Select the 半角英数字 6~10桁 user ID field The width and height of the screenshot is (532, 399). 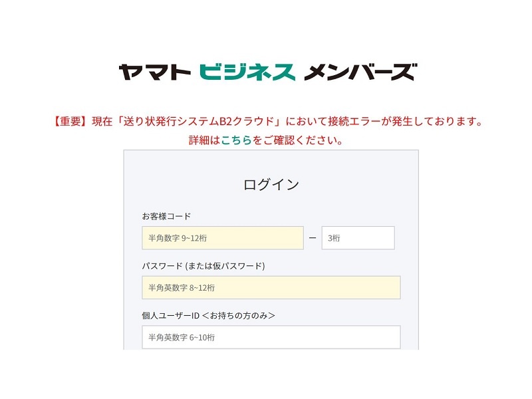271,337
